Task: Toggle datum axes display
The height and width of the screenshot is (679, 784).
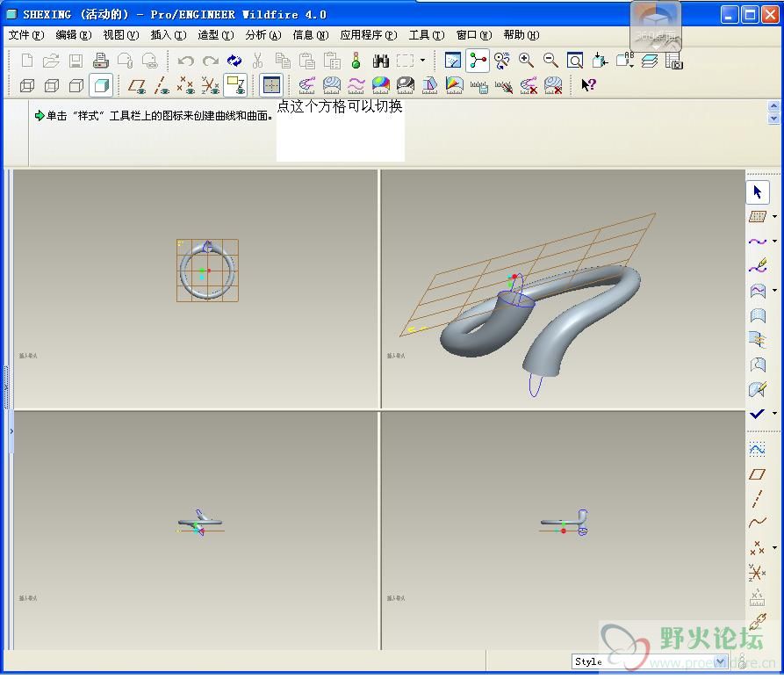Action: tap(162, 85)
